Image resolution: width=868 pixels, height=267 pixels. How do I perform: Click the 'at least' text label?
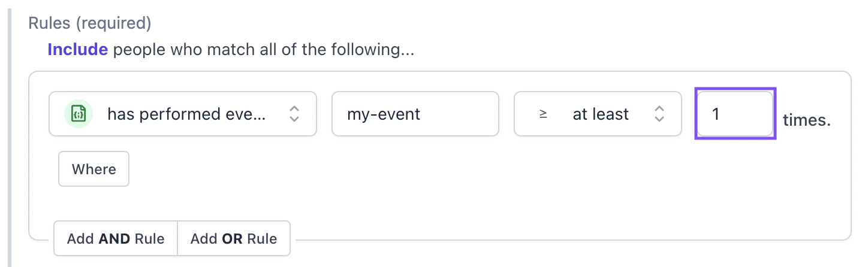coord(601,114)
